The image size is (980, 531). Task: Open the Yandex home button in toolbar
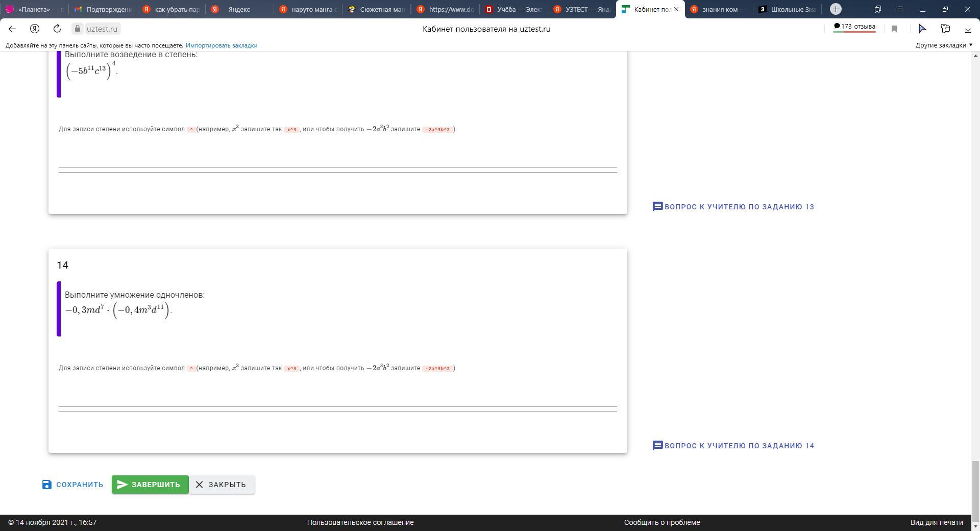pyautogui.click(x=35, y=29)
